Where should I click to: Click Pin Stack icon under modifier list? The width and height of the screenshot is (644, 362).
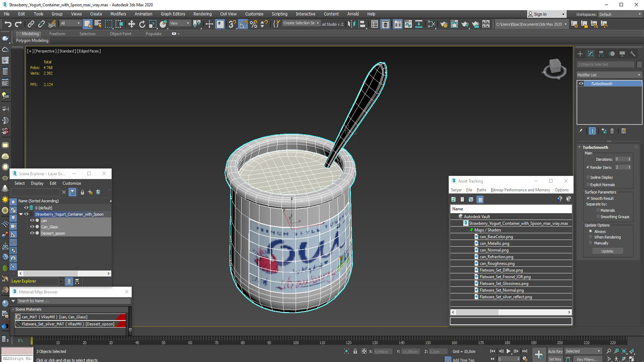pyautogui.click(x=581, y=131)
